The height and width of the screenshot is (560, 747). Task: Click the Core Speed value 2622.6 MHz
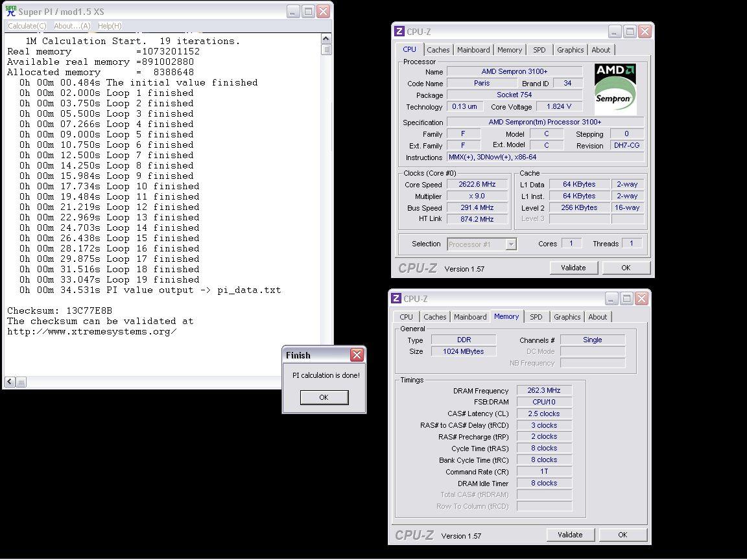pyautogui.click(x=477, y=184)
